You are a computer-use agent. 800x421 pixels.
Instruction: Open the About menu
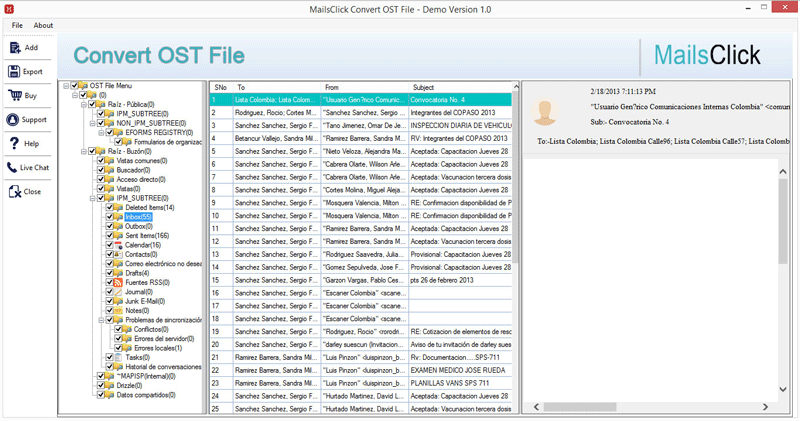43,25
